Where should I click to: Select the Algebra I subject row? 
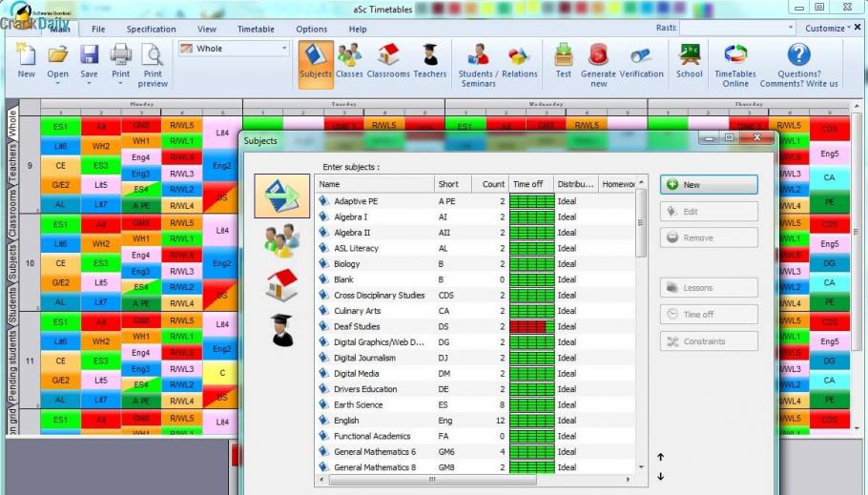point(476,217)
